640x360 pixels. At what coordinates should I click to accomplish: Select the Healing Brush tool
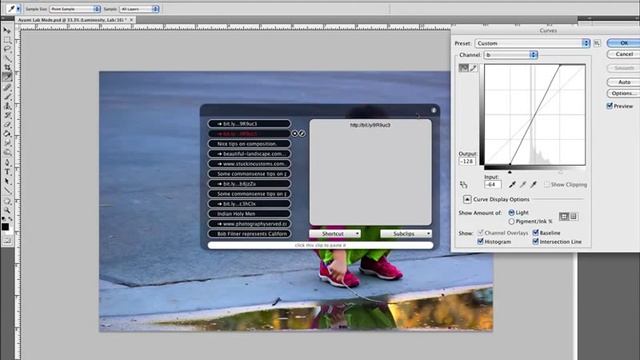pyautogui.click(x=7, y=87)
